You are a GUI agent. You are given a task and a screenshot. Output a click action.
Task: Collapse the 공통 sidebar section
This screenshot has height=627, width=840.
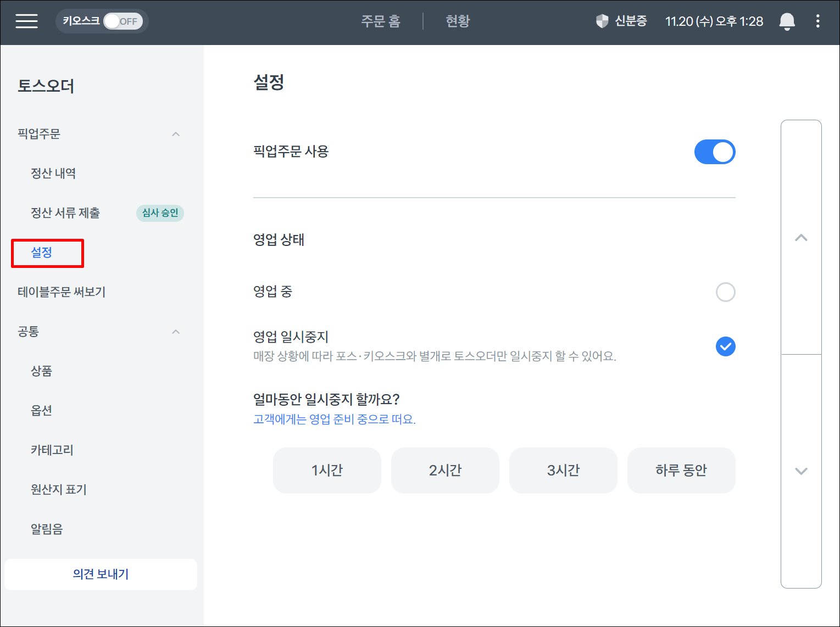pos(176,332)
